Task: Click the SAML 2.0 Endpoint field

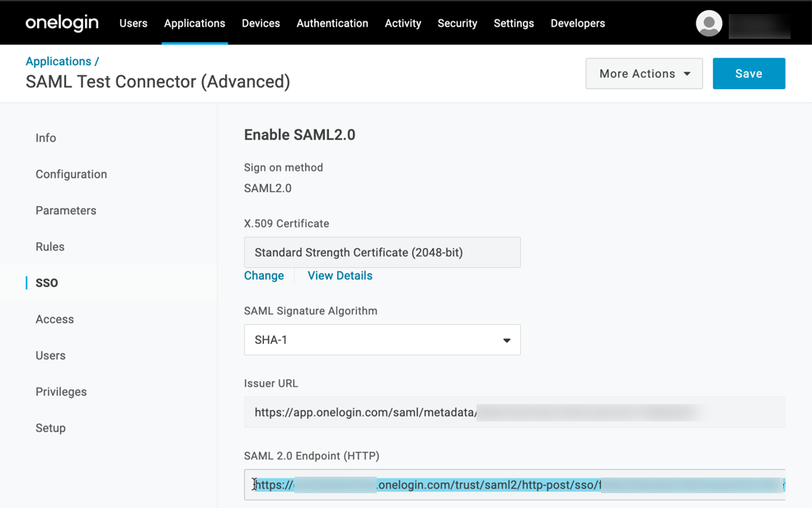Action: (514, 485)
